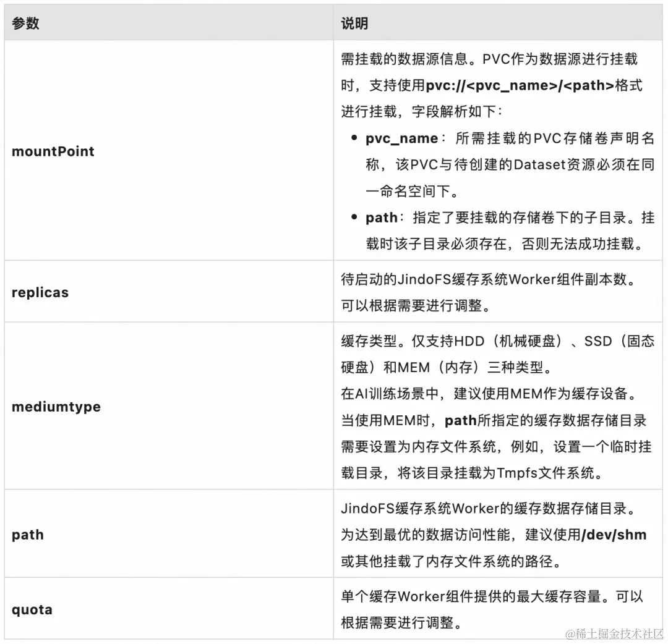
Task: Select the quota parameter label
Action: 32,609
